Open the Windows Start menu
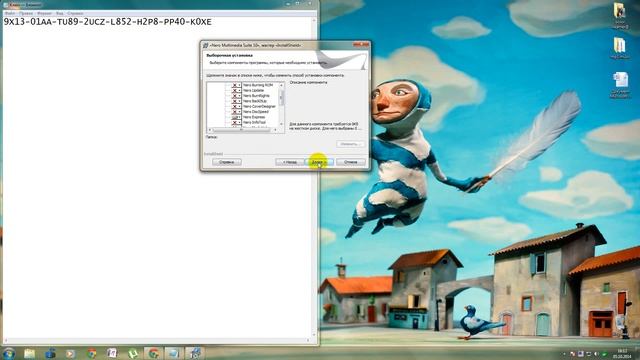Viewport: 640px width, 360px height. tap(9, 353)
